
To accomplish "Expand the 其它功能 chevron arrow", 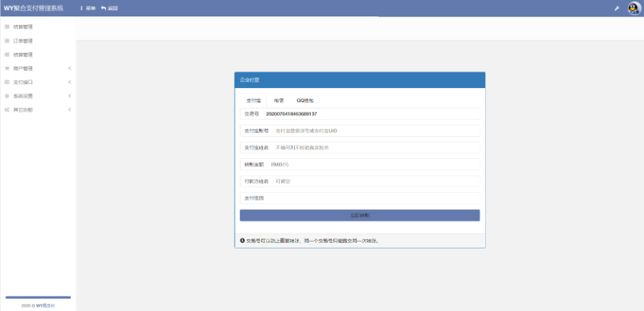I will (69, 110).
